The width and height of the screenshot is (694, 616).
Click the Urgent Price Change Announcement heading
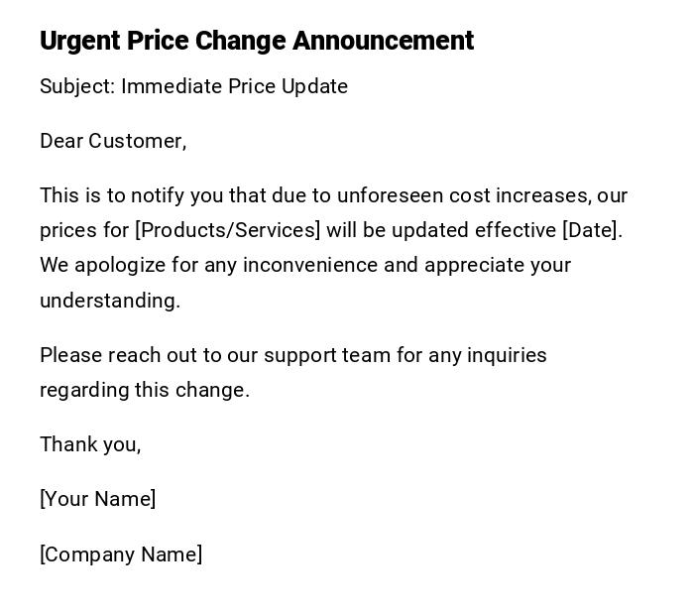coord(257,41)
